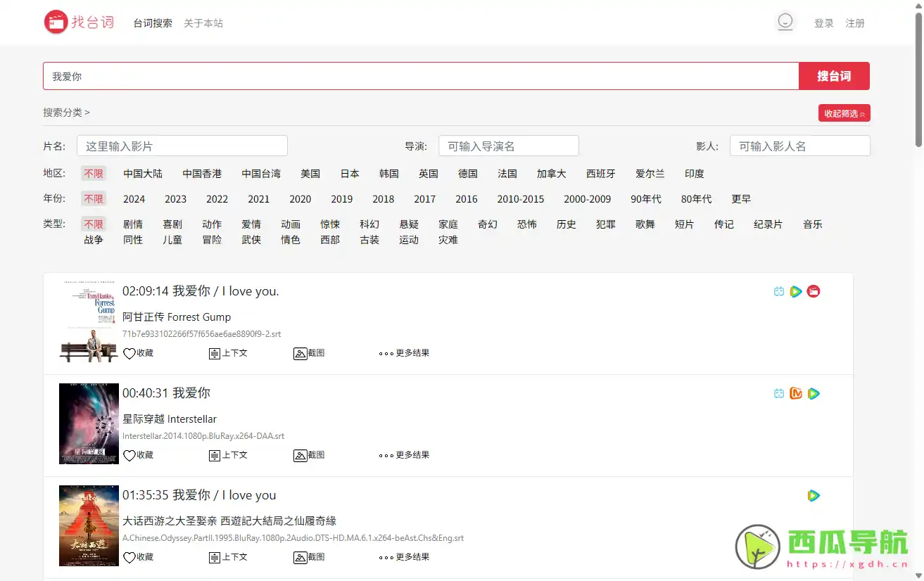Switch to the 关于本站 page
This screenshot has height=581, width=924.
coord(203,23)
